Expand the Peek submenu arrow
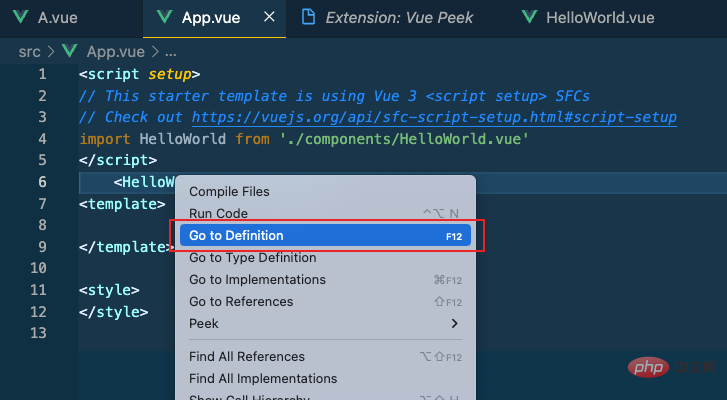 [x=455, y=324]
